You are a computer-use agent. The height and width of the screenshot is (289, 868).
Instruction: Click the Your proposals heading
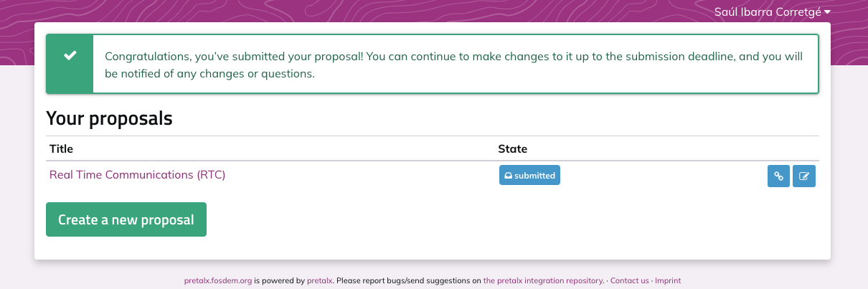[x=109, y=118]
